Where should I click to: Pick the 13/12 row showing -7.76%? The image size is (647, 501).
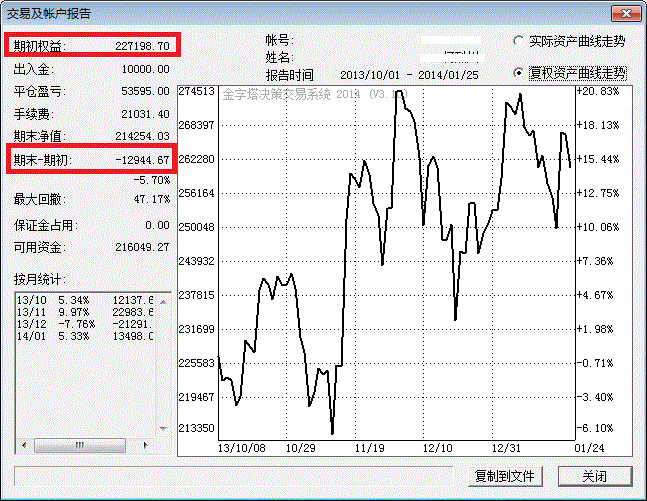85,324
